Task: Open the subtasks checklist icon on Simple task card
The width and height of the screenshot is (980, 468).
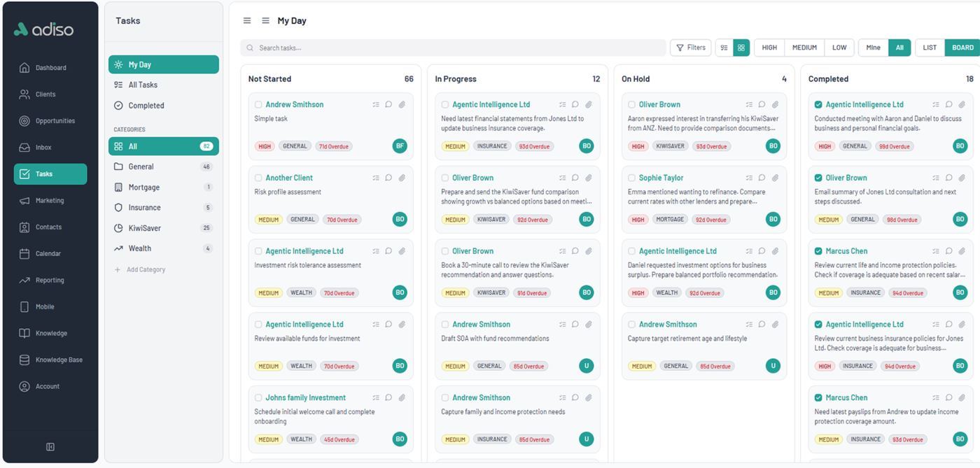Action: 375,104
